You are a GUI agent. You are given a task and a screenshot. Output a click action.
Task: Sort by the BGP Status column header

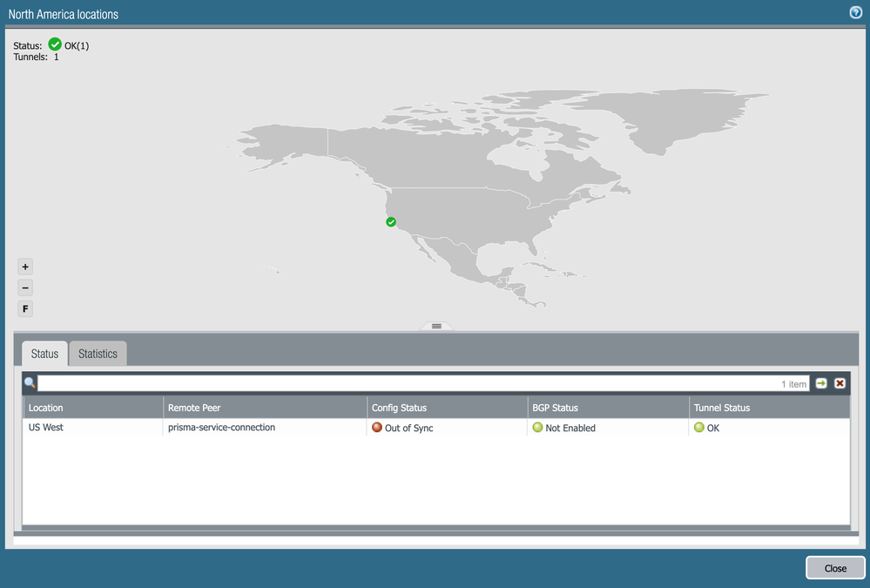pyautogui.click(x=555, y=408)
